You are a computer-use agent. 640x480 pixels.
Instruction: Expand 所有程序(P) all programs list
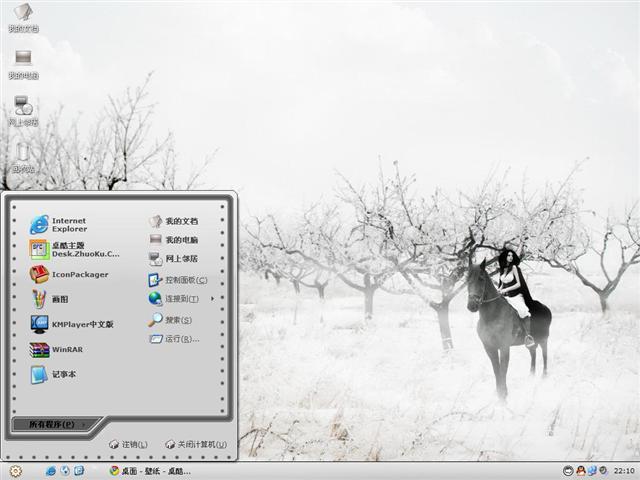coord(55,424)
